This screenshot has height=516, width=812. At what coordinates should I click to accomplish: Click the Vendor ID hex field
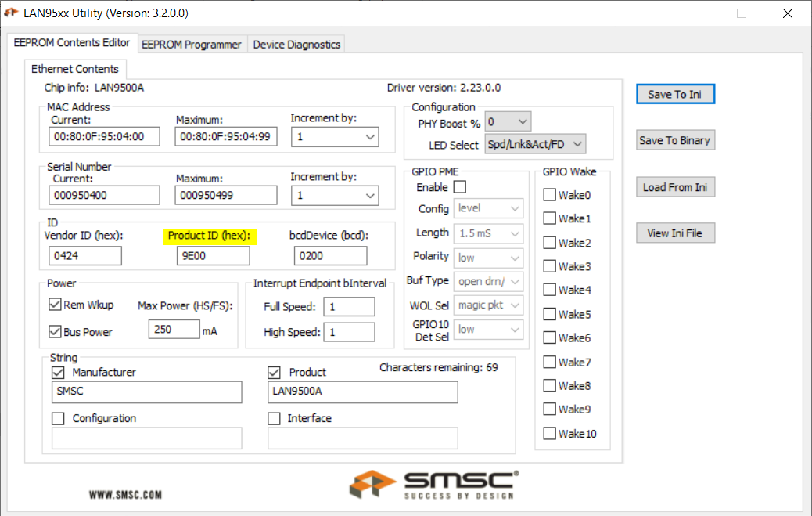[x=85, y=256]
